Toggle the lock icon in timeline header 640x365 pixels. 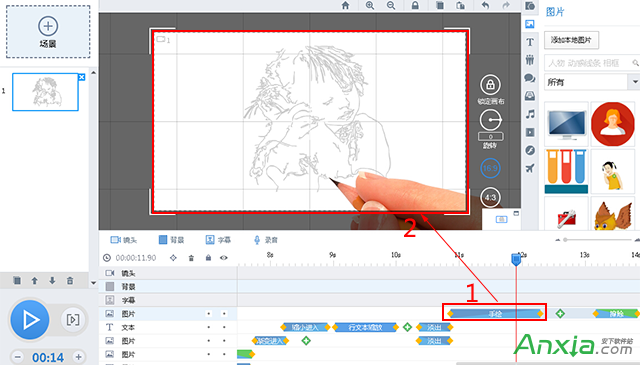(x=208, y=258)
